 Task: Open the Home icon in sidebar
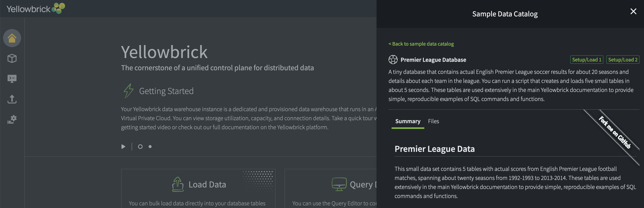(12, 38)
